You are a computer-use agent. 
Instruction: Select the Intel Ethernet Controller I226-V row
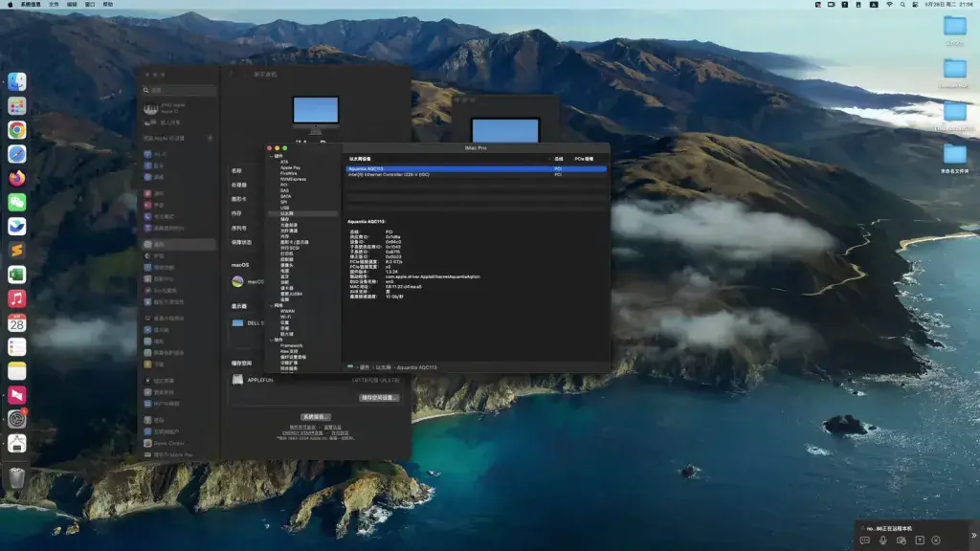pyautogui.click(x=477, y=175)
